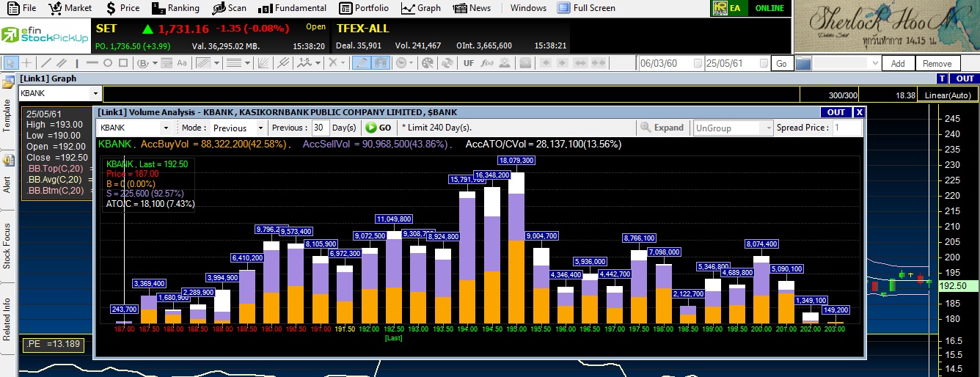The image size is (980, 377).
Task: Click the Expand button
Action: (662, 128)
